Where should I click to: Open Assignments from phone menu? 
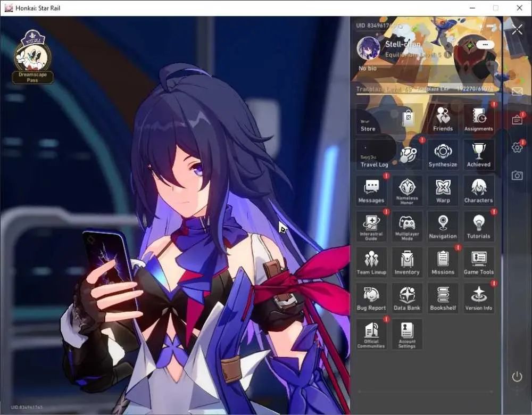click(x=478, y=119)
